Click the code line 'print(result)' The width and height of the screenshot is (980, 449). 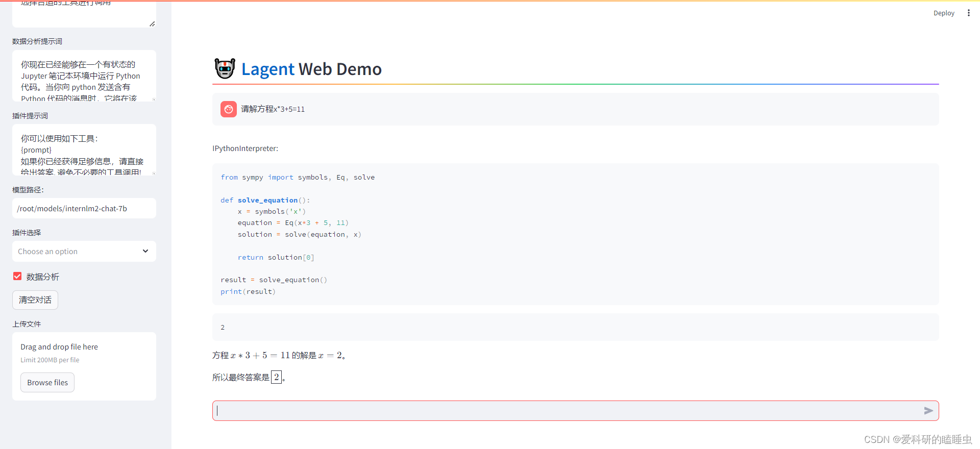pos(248,292)
